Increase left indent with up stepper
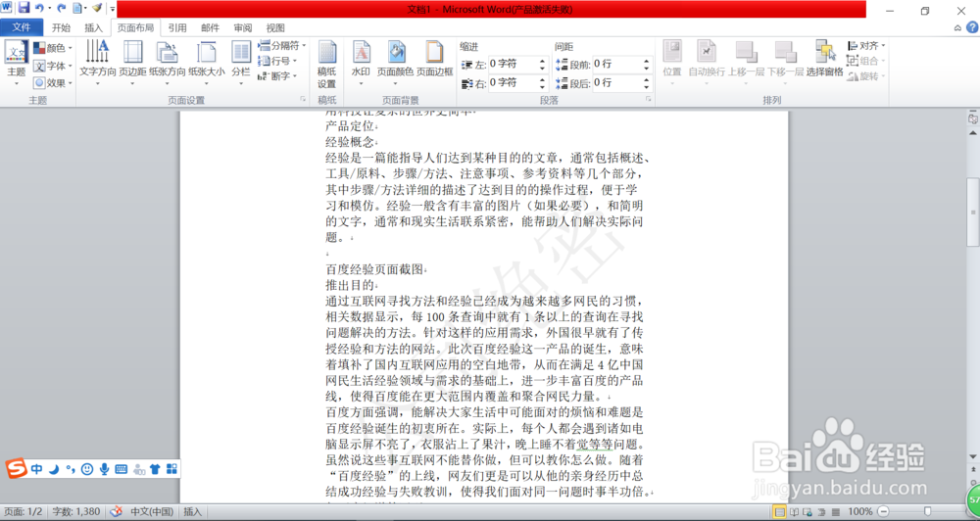Screen dimensions: 980x521 tap(542, 61)
